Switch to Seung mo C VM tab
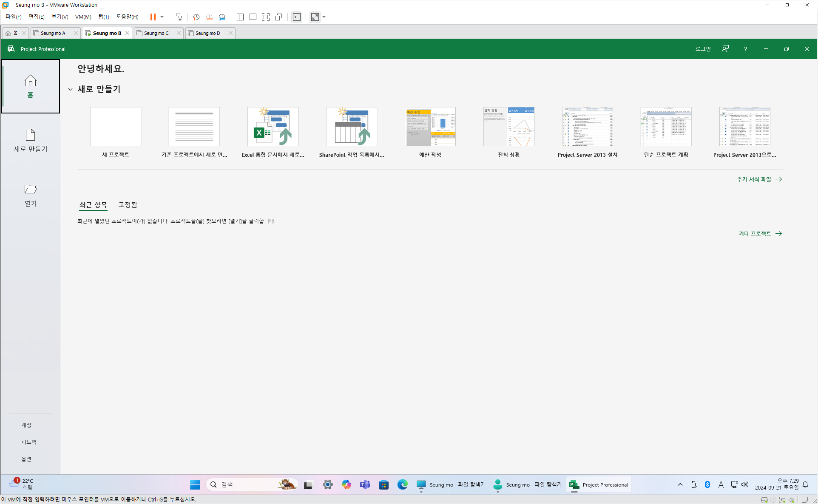 156,33
